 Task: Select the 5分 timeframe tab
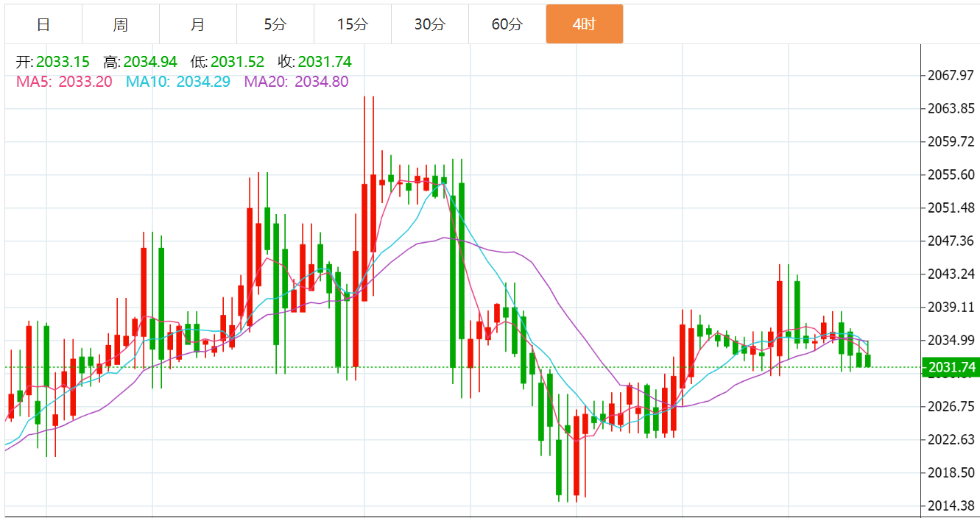[275, 24]
